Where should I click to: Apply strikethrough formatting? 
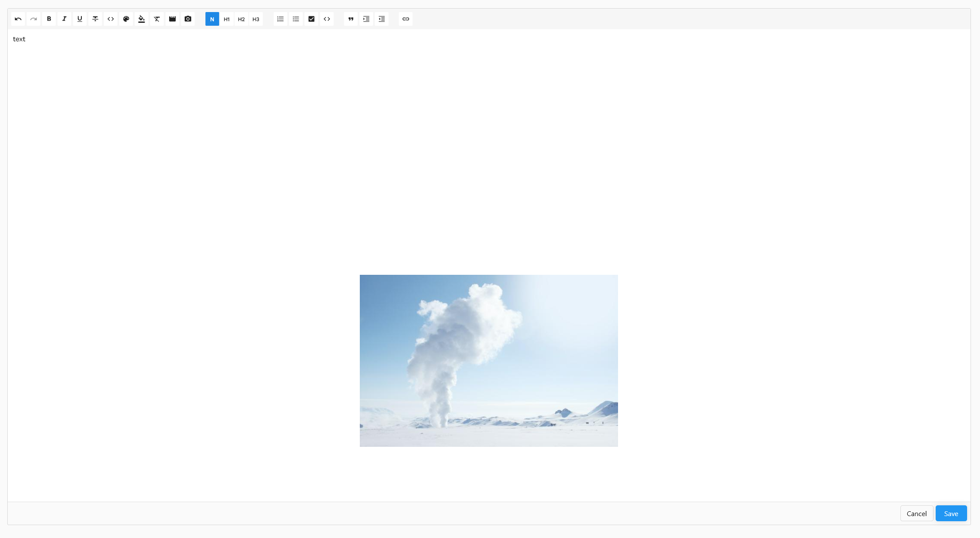[95, 19]
